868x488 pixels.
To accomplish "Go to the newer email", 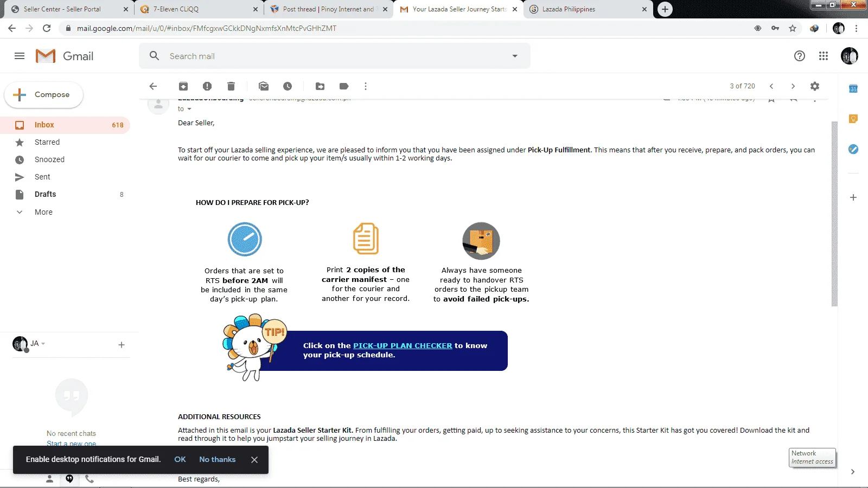I will pos(771,86).
